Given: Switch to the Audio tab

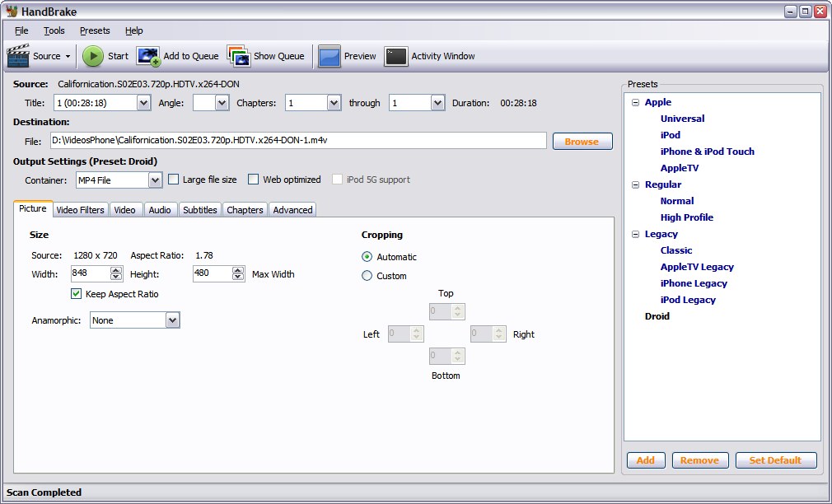Looking at the screenshot, I should 160,210.
